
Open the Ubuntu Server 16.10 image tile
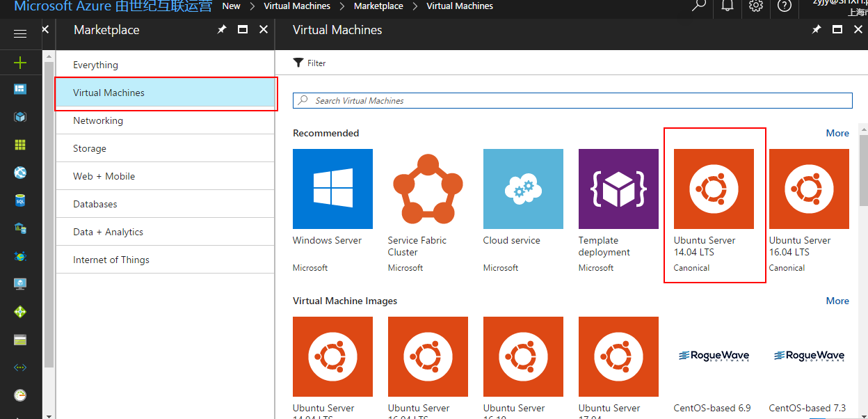click(523, 367)
